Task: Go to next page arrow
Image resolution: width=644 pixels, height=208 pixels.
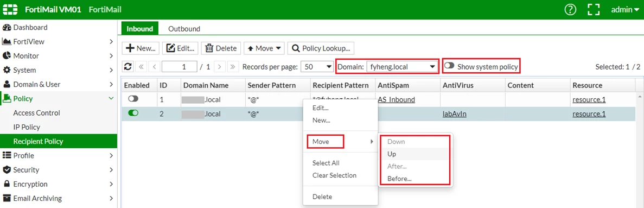Action: 220,67
